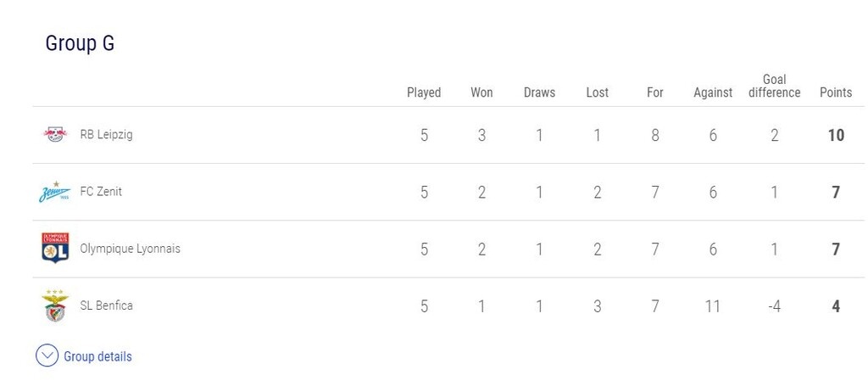Click the SL Benfica club crest
This screenshot has height=392, width=868.
coord(55,306)
